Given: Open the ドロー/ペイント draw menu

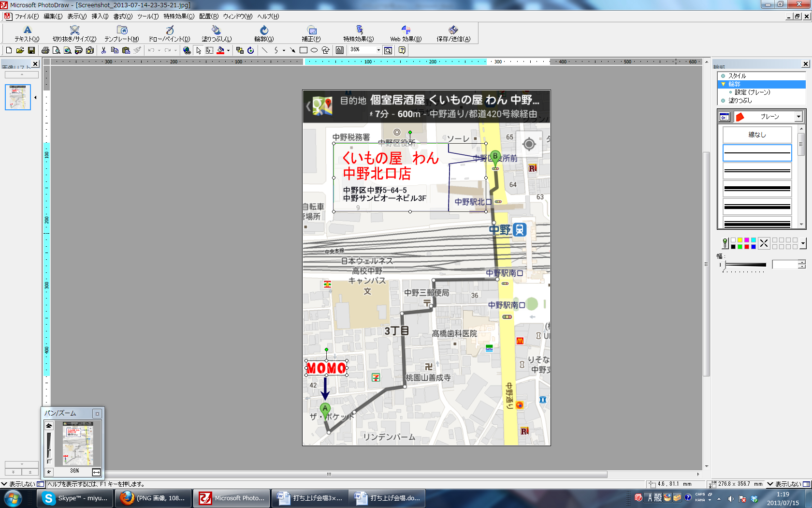Looking at the screenshot, I should (x=169, y=34).
